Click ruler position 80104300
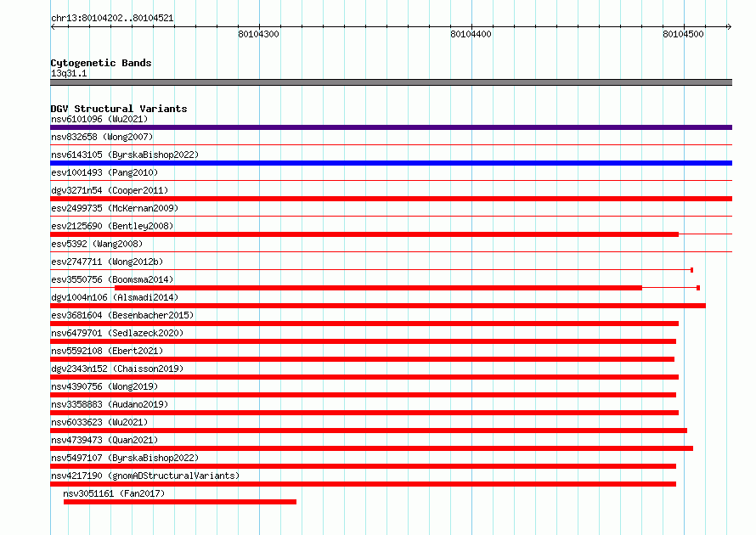This screenshot has width=756, height=535. pos(258,34)
